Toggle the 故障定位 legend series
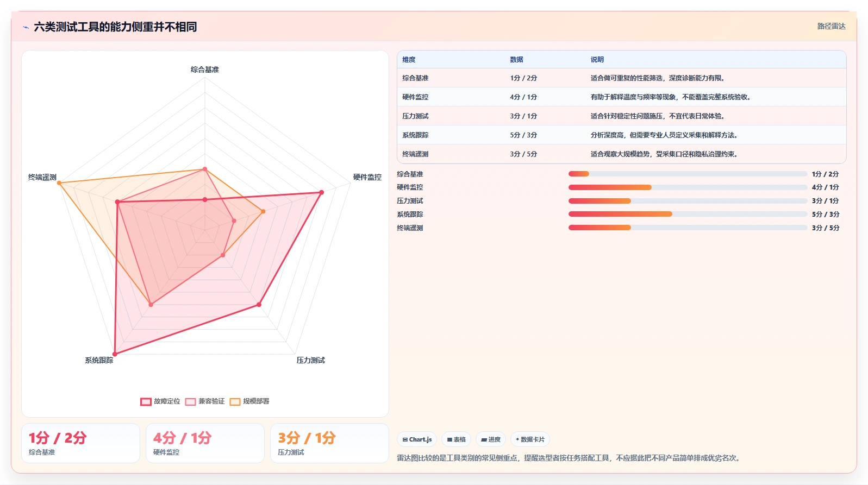 click(x=160, y=401)
